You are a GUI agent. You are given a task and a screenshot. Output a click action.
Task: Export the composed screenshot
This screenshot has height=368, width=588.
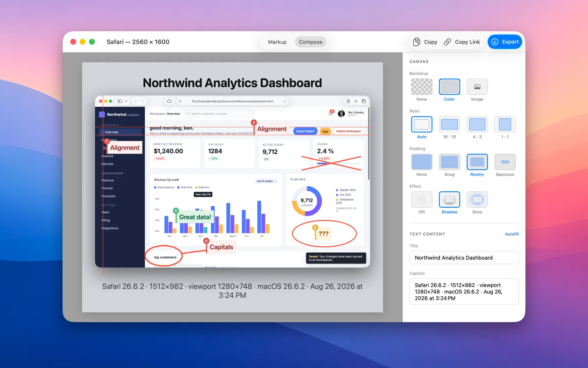[x=505, y=42]
